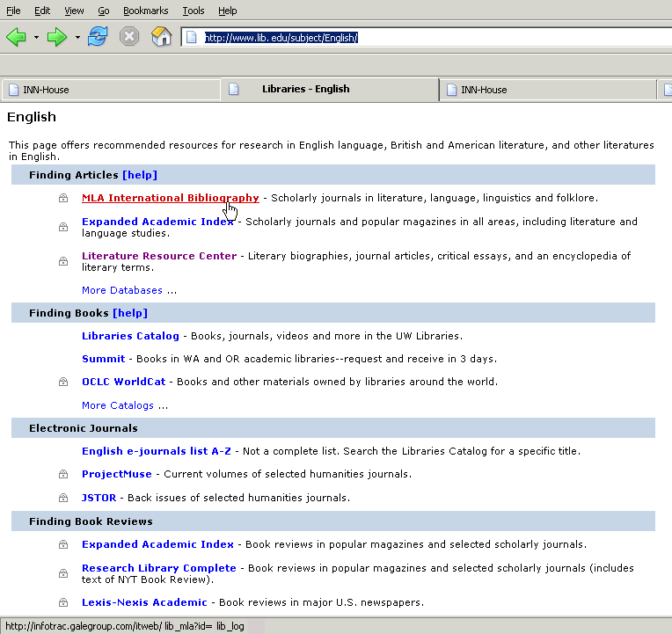Click the Electronic Journals section heading
672x634 pixels.
pos(84,428)
